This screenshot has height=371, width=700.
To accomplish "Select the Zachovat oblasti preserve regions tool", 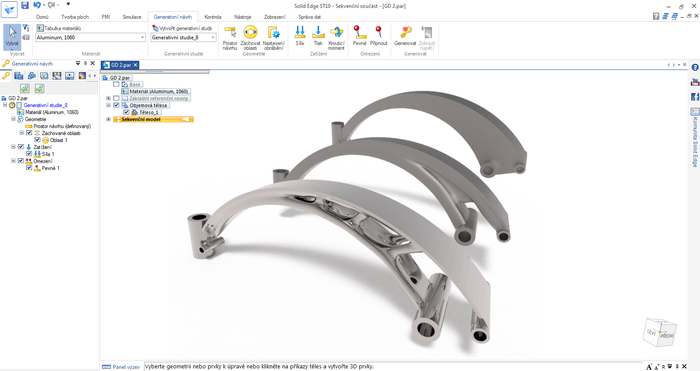I will pyautogui.click(x=250, y=38).
